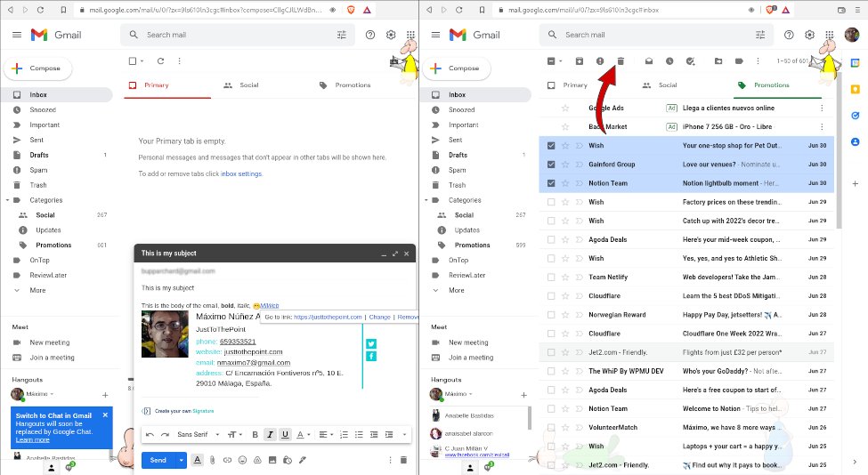
Task: Open text alignment dropdown in compose toolbar
Action: [326, 435]
